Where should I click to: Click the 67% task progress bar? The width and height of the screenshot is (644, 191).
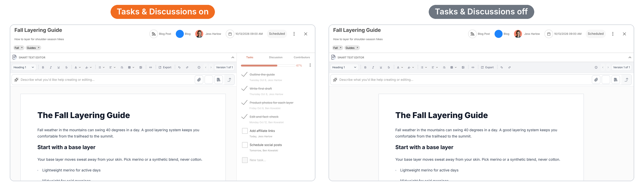[268, 66]
